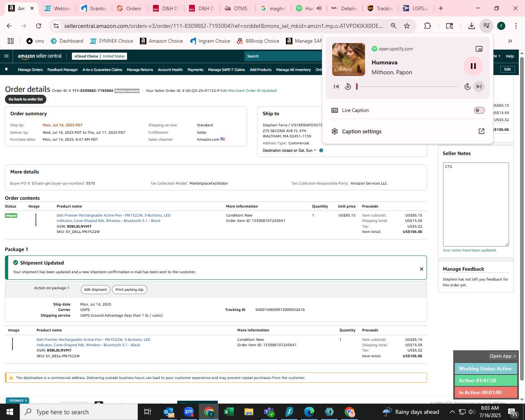Open the bookmarks apps grid icon
This screenshot has width=525, height=420.
(x=11, y=41)
